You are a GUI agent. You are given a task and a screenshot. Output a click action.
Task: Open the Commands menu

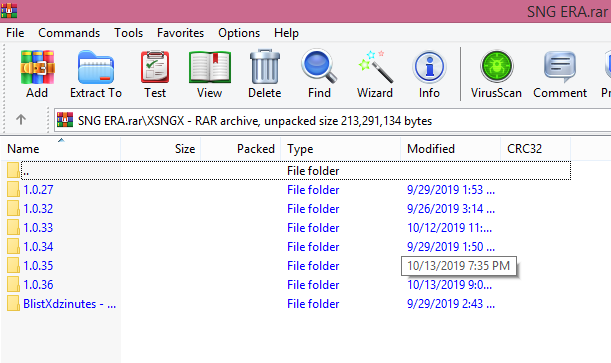pos(69,33)
